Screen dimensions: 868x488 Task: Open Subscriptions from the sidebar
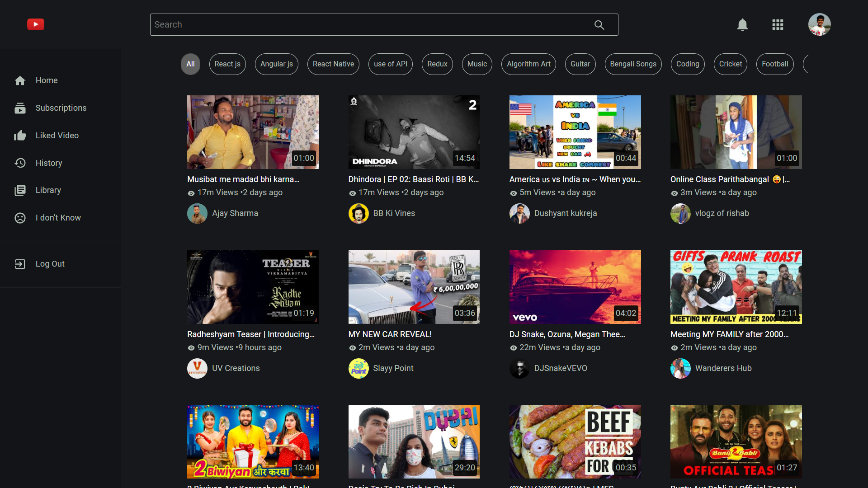[61, 108]
